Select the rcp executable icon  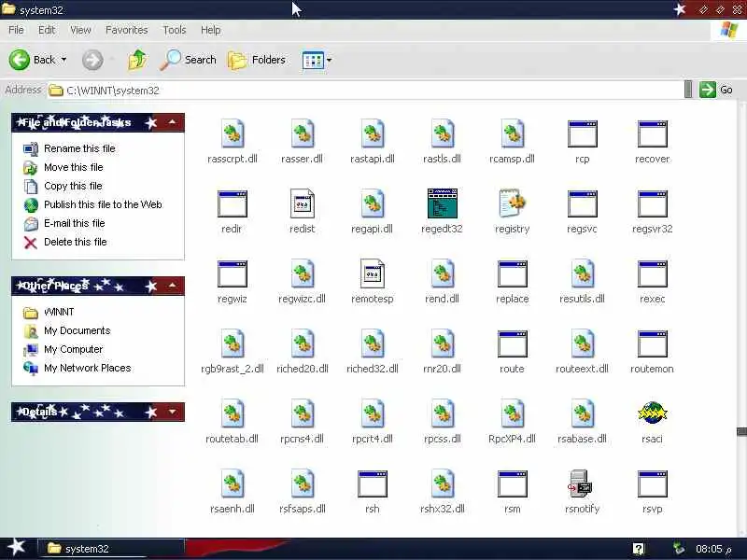click(x=582, y=133)
